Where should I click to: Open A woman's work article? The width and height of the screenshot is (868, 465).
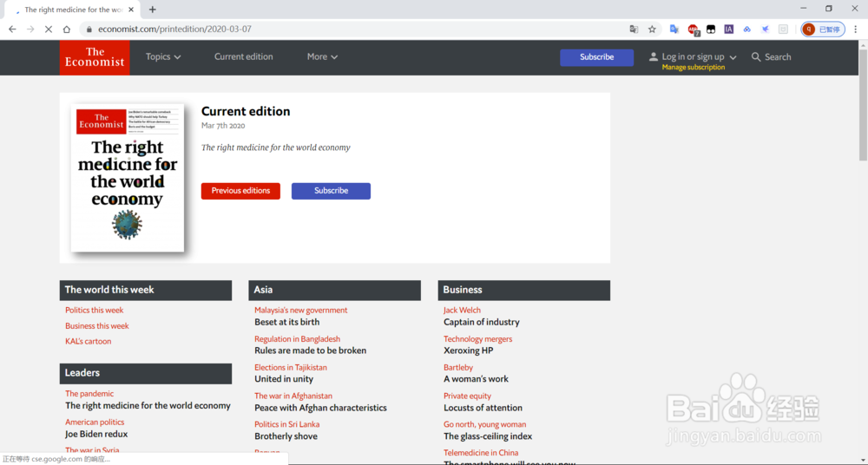[476, 379]
